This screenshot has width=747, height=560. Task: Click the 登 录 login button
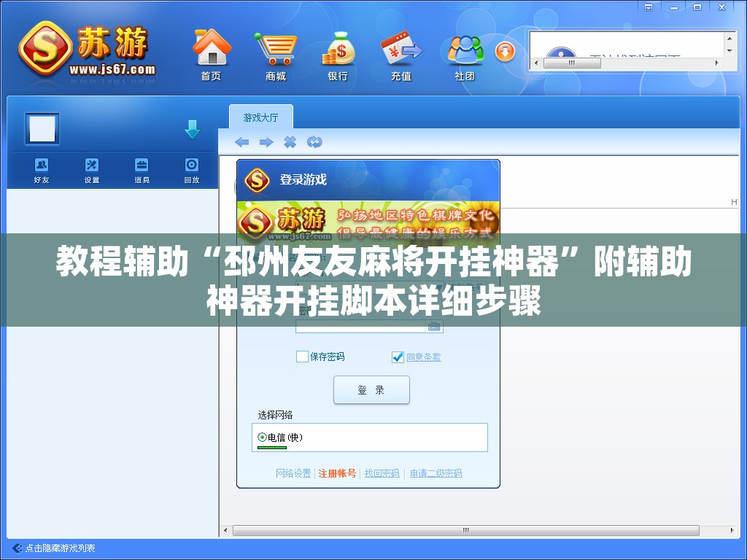(x=371, y=390)
